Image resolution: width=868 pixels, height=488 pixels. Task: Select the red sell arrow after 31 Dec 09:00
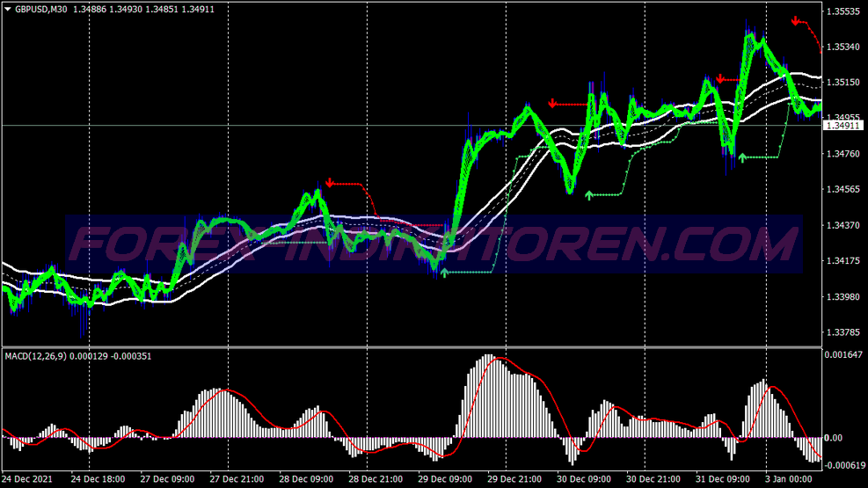[x=720, y=78]
